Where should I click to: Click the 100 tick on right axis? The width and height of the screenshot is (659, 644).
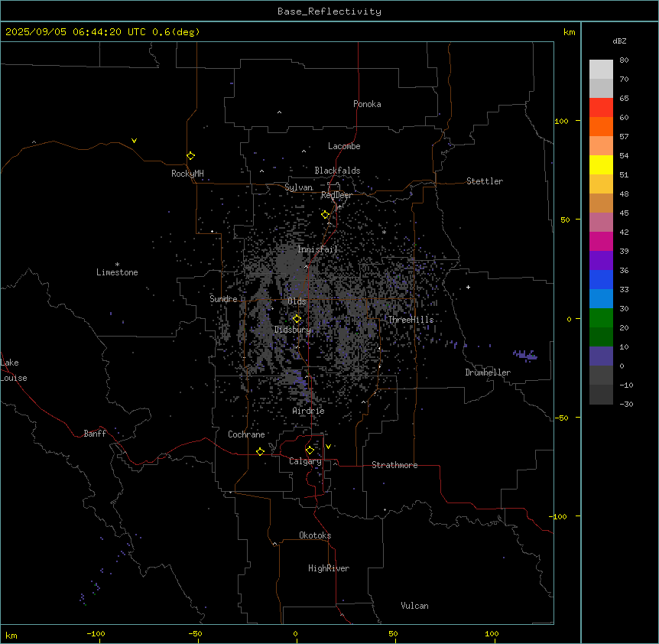tap(561, 121)
